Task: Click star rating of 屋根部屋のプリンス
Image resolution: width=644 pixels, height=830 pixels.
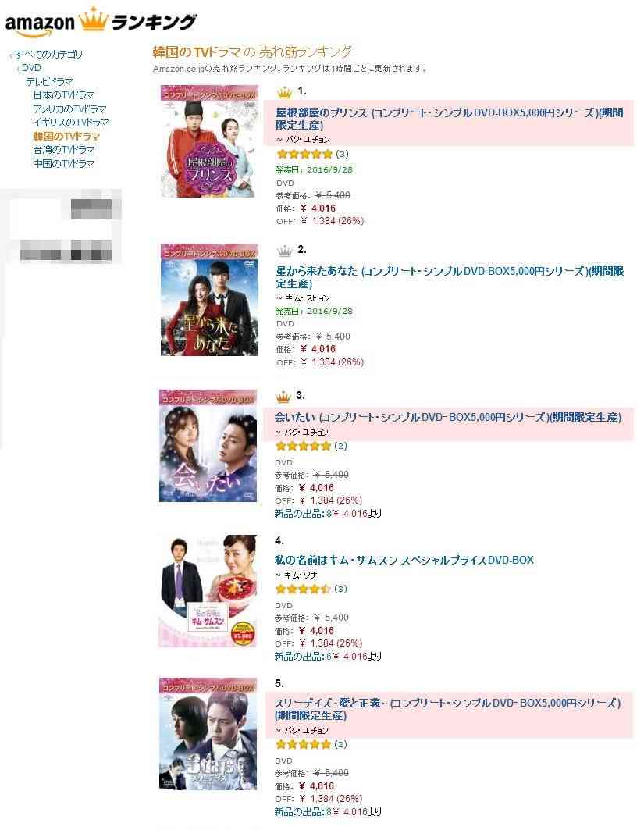Action: (304, 154)
